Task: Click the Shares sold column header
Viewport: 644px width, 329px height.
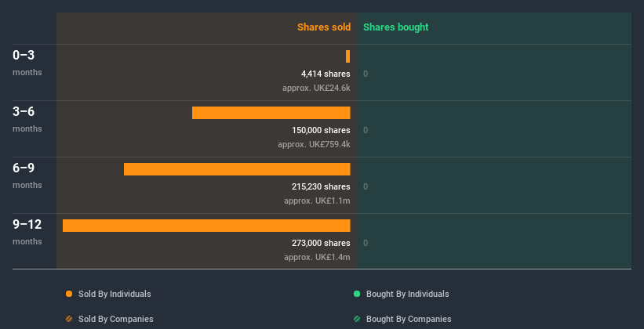Action: tap(324, 27)
